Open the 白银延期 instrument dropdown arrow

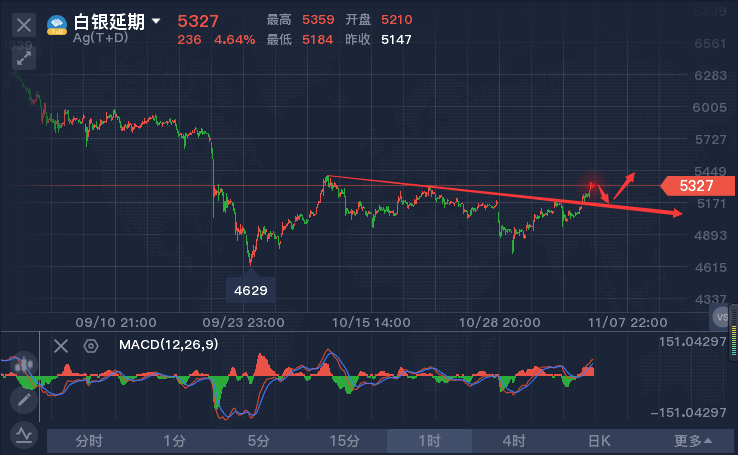[x=156, y=20]
